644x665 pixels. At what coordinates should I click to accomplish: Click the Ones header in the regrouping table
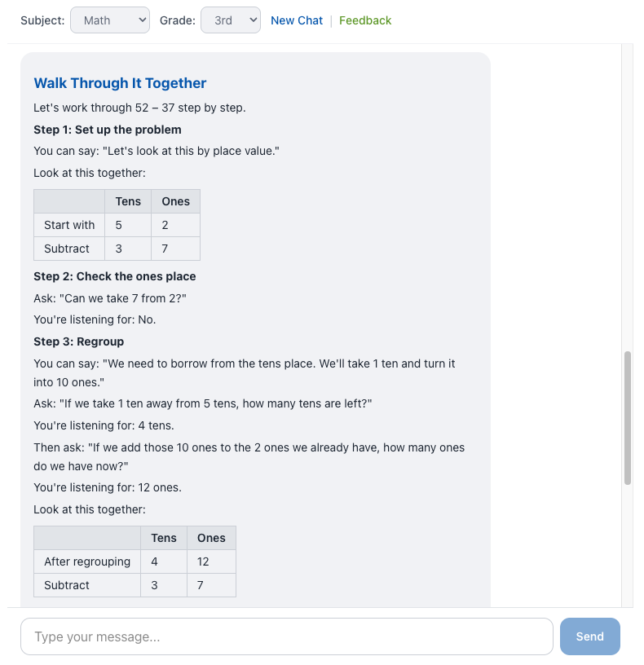211,538
